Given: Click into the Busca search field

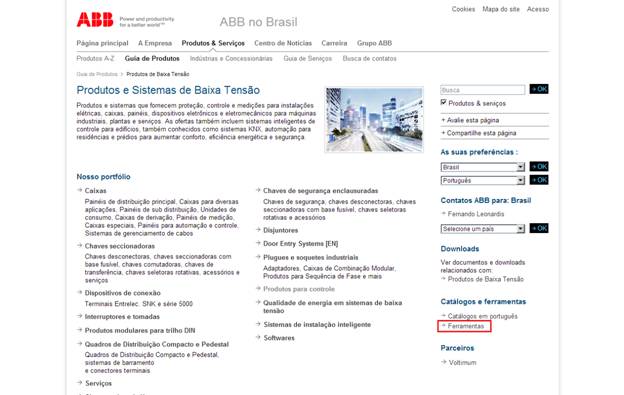Looking at the screenshot, I should [483, 90].
